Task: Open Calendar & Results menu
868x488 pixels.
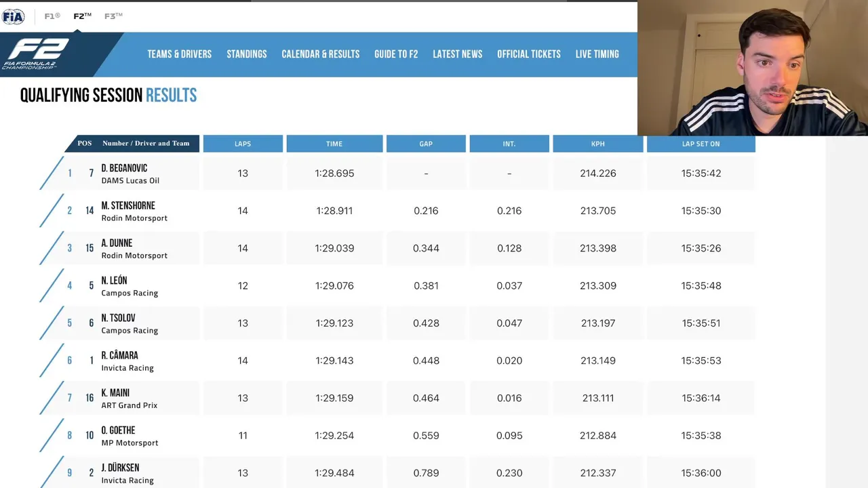Action: coord(321,54)
